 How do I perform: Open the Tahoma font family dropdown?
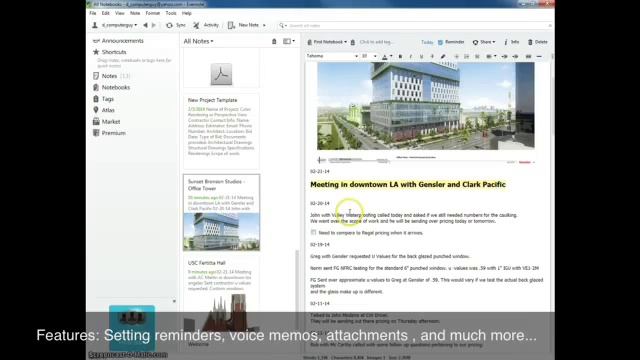(332, 56)
